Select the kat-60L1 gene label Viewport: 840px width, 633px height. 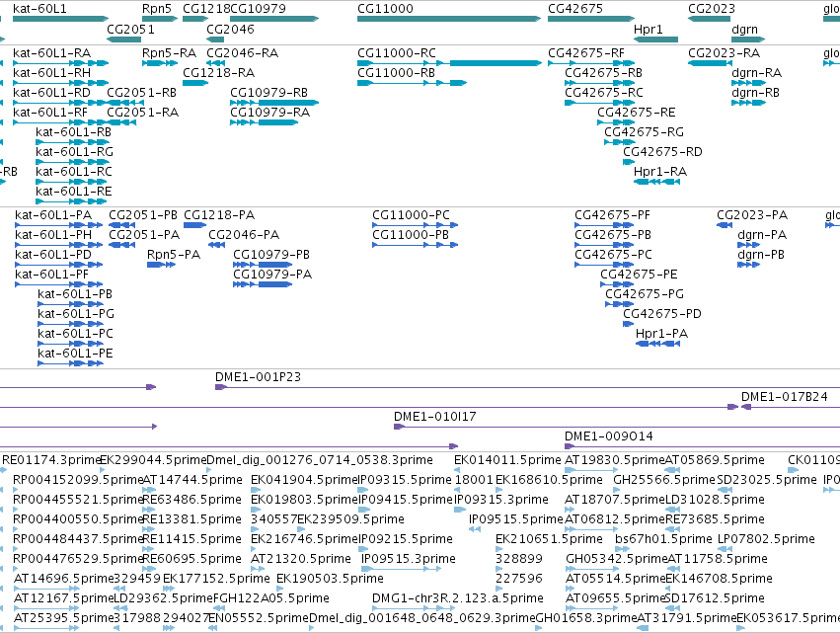pos(39,9)
